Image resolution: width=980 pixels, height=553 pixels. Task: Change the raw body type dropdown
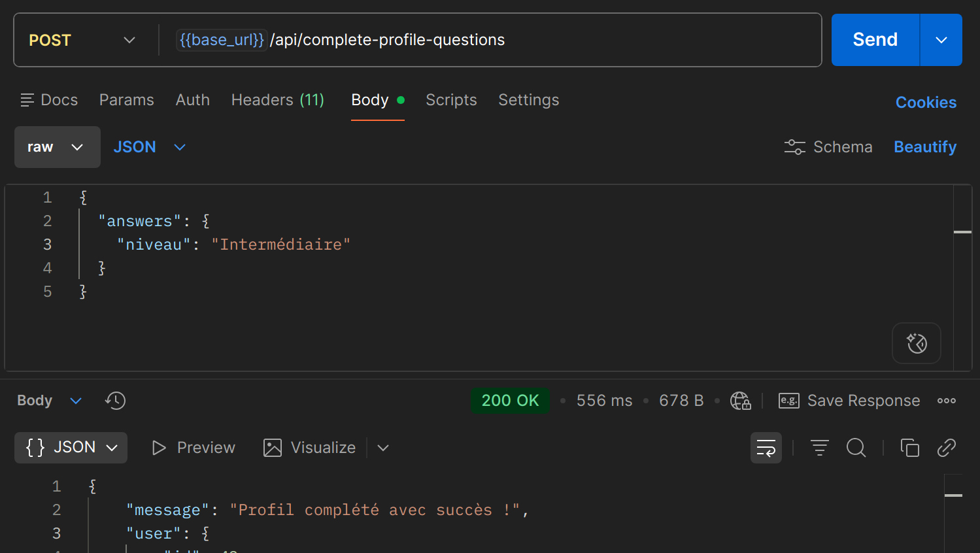(58, 147)
